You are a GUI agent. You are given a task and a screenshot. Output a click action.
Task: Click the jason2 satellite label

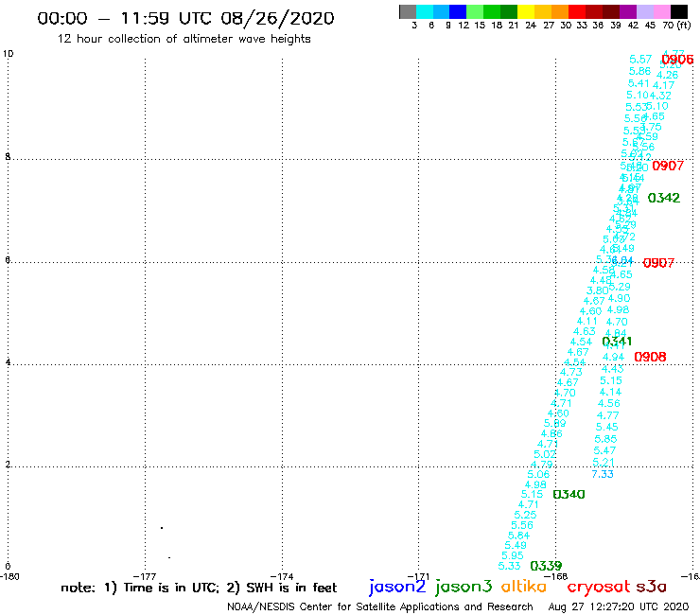click(397, 587)
